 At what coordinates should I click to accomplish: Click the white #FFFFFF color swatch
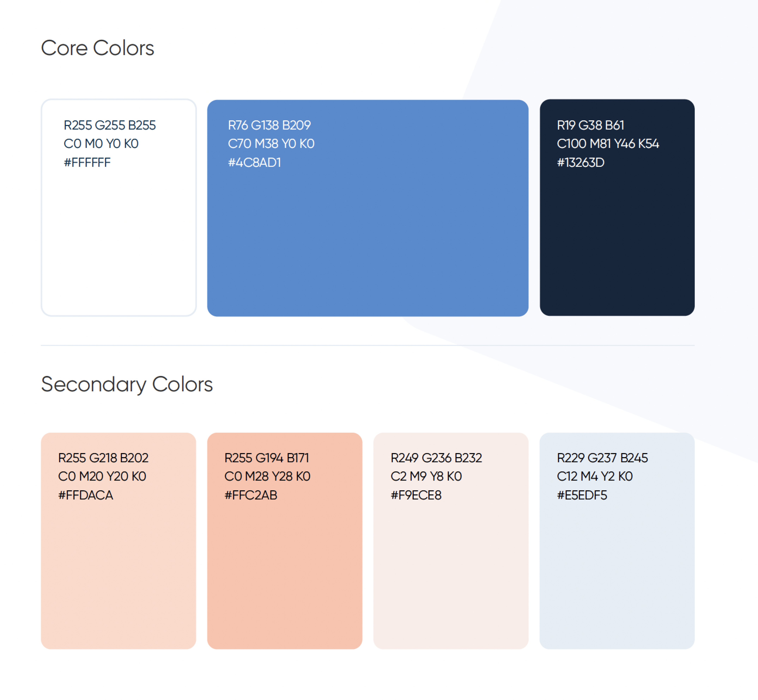point(119,208)
